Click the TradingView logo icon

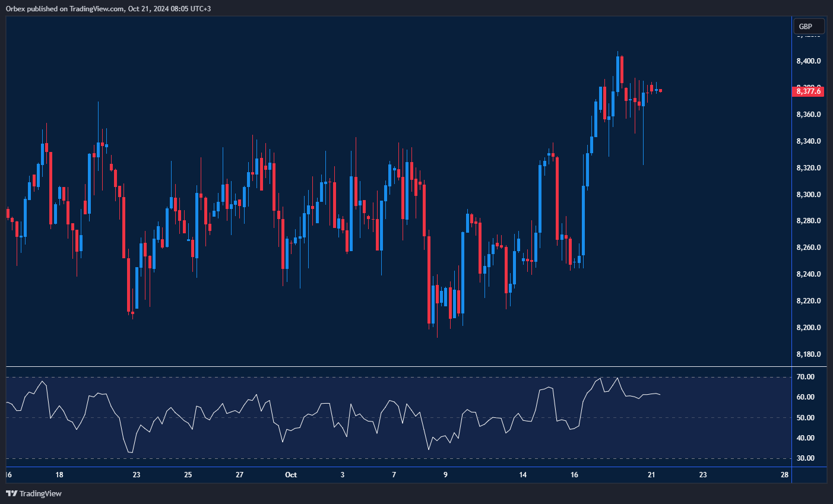pyautogui.click(x=11, y=493)
